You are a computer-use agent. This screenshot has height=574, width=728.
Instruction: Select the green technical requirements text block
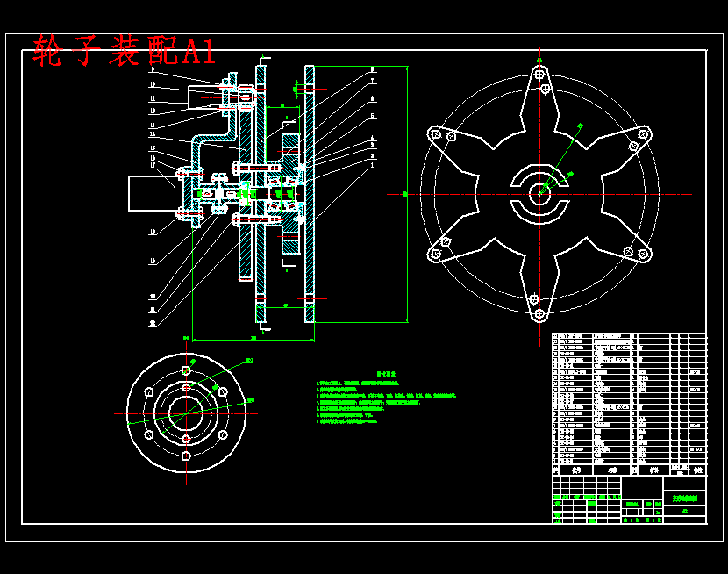[x=386, y=398]
